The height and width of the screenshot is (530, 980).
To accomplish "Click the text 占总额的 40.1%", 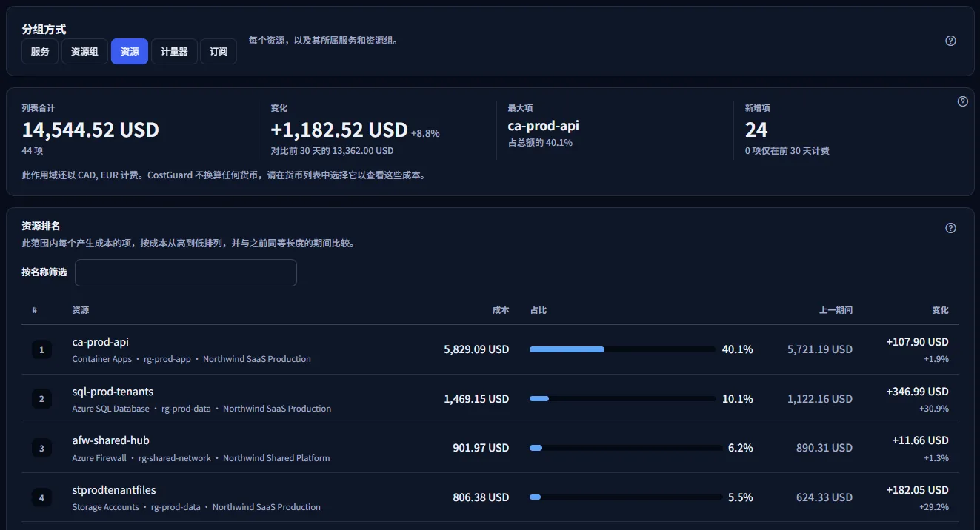I will pyautogui.click(x=540, y=143).
